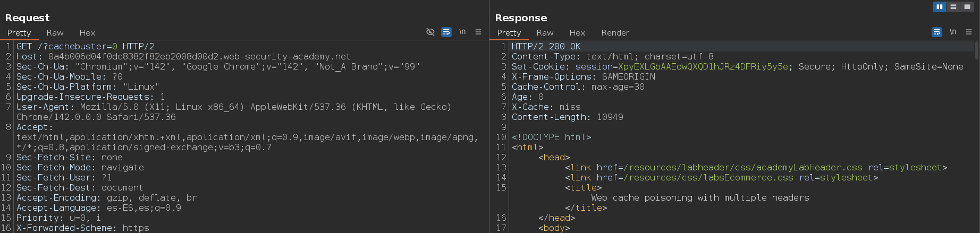Image resolution: width=980 pixels, height=233 pixels.
Task: Switch the Request view to Raw
Action: [x=55, y=33]
